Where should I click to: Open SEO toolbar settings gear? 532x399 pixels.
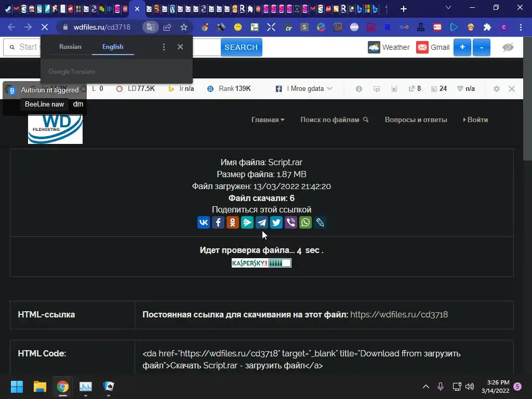point(497,89)
